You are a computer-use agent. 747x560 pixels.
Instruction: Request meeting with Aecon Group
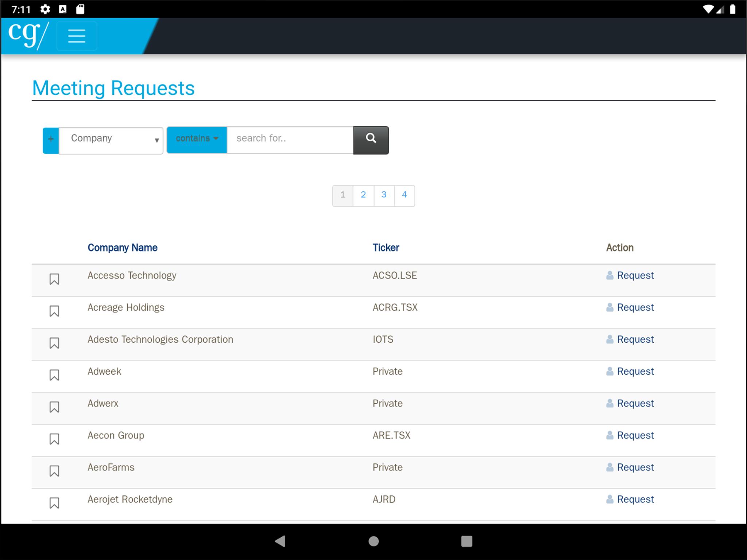point(630,435)
